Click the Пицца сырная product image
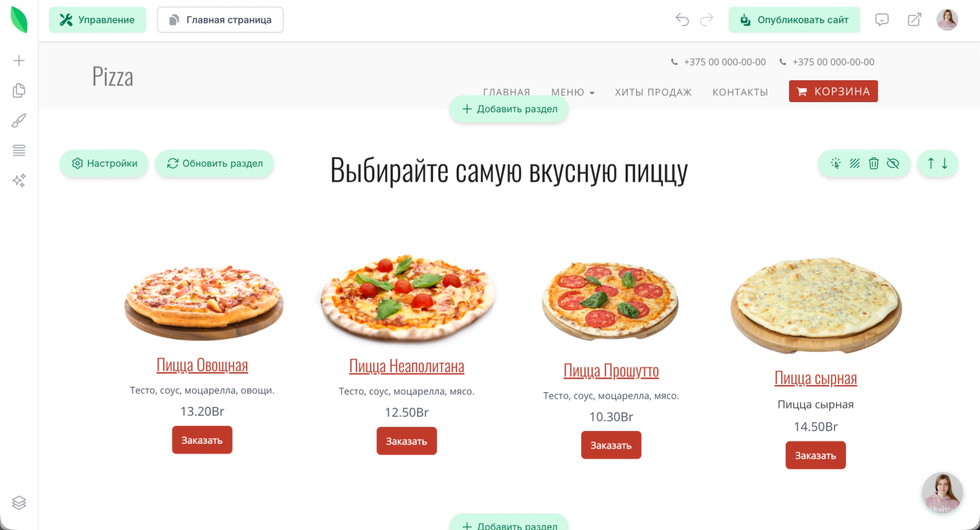980x530 pixels. (816, 305)
